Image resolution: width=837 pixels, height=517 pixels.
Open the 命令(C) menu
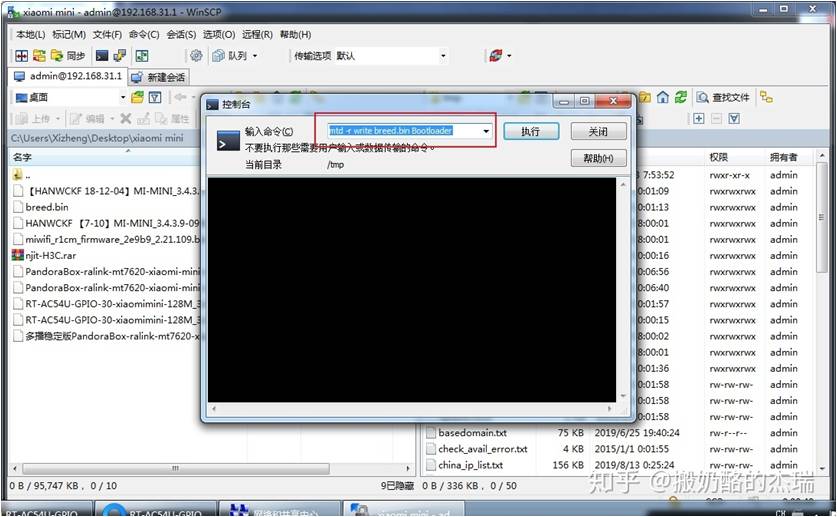144,35
